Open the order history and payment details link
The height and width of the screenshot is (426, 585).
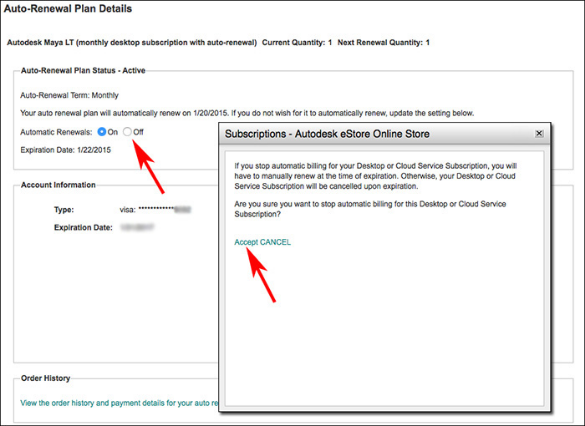click(x=119, y=403)
